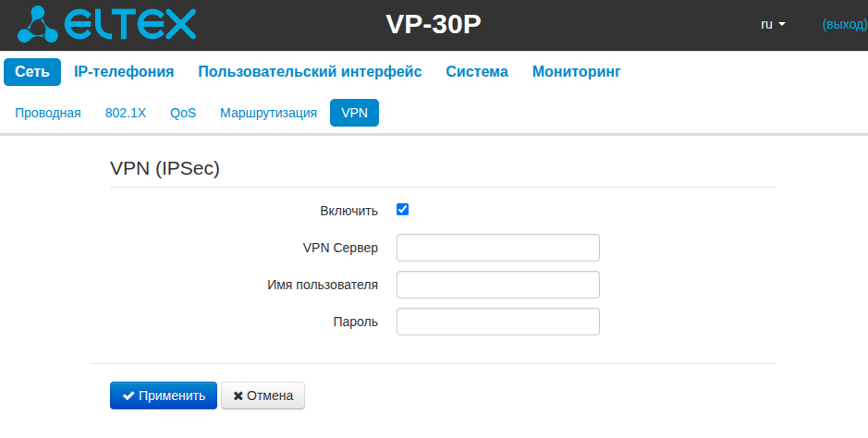Open the Мониторинг section
868x438 pixels.
click(x=576, y=72)
